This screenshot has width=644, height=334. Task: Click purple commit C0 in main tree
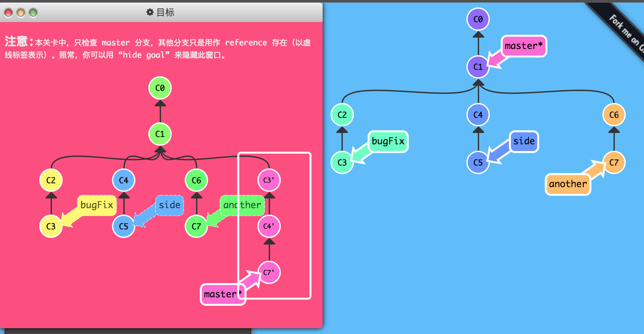point(478,19)
